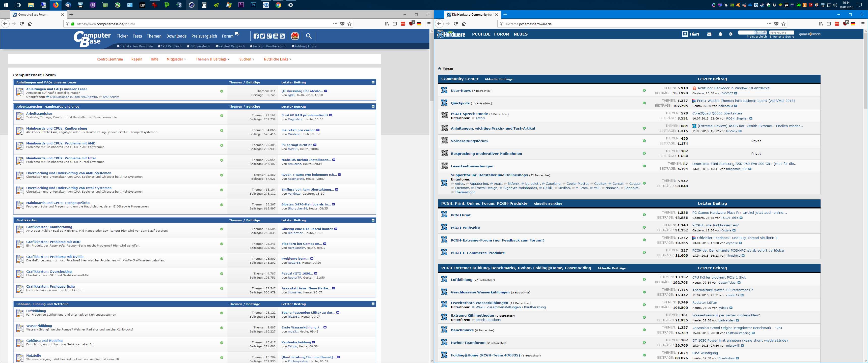Click the RSS feed icon
This screenshot has width=868, height=363.
[x=282, y=36]
